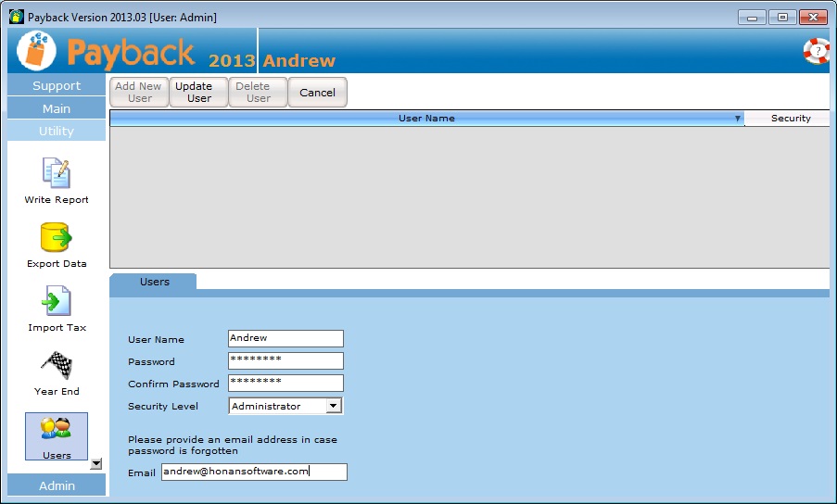The width and height of the screenshot is (837, 504).
Task: Click the Confirm Password field
Action: (x=285, y=383)
